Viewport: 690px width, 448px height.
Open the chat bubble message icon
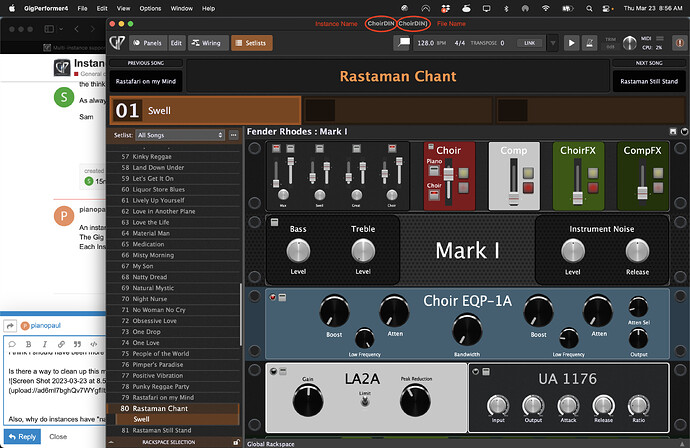(x=402, y=43)
